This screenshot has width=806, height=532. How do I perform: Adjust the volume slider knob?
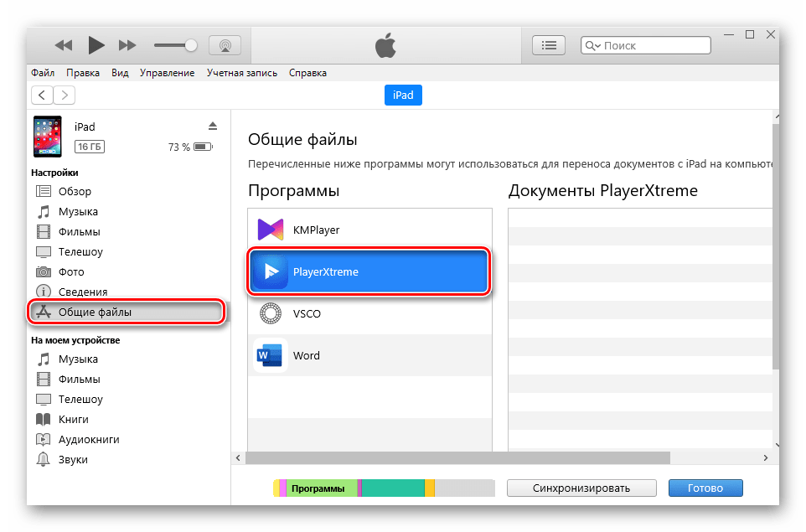pos(191,45)
